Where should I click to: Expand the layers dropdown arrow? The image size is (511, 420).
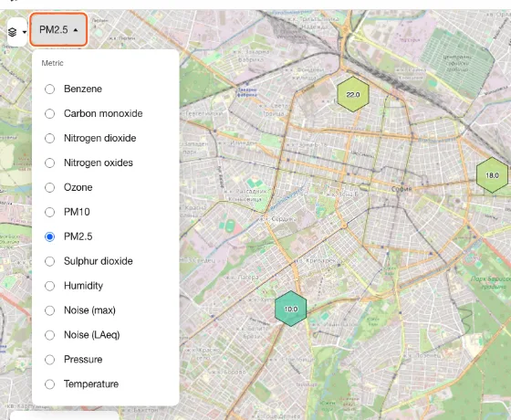pyautogui.click(x=25, y=32)
